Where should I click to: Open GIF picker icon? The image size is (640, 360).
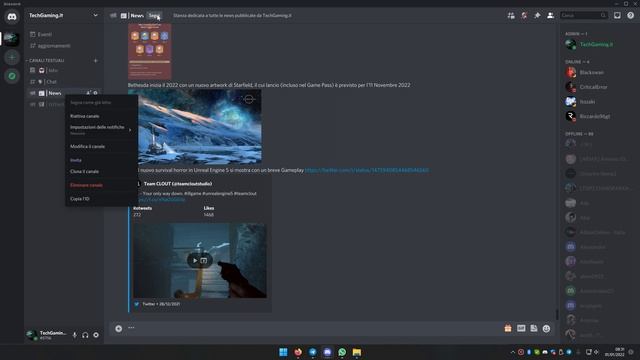(521, 329)
